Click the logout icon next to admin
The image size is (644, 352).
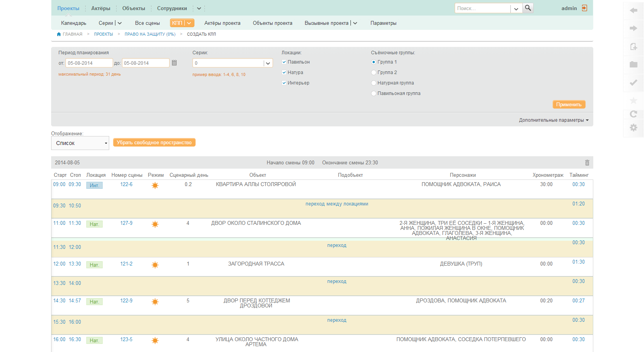click(584, 8)
